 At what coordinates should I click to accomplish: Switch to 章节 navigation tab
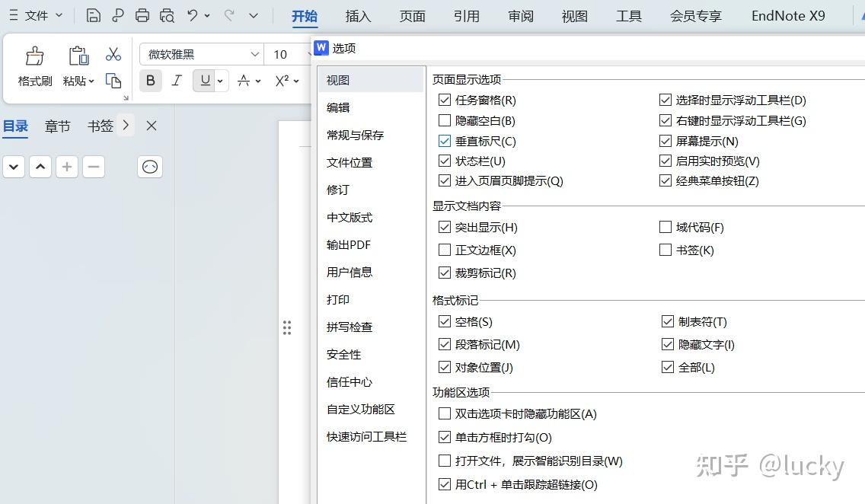click(57, 126)
